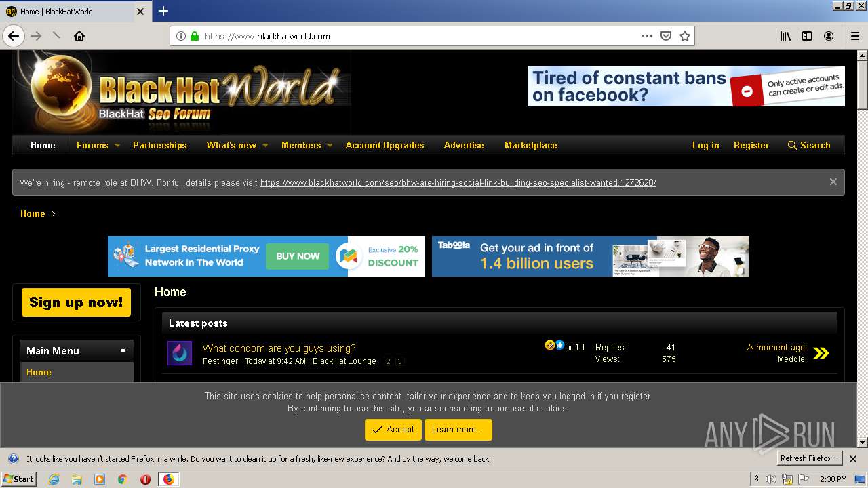Open Festinger's user profile link
This screenshot has width=868, height=488.
click(220, 361)
